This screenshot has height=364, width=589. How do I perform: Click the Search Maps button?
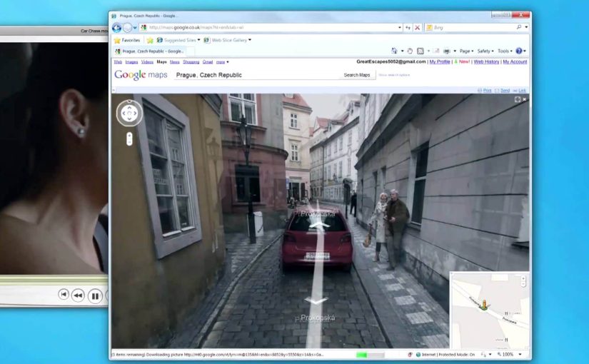pyautogui.click(x=357, y=75)
